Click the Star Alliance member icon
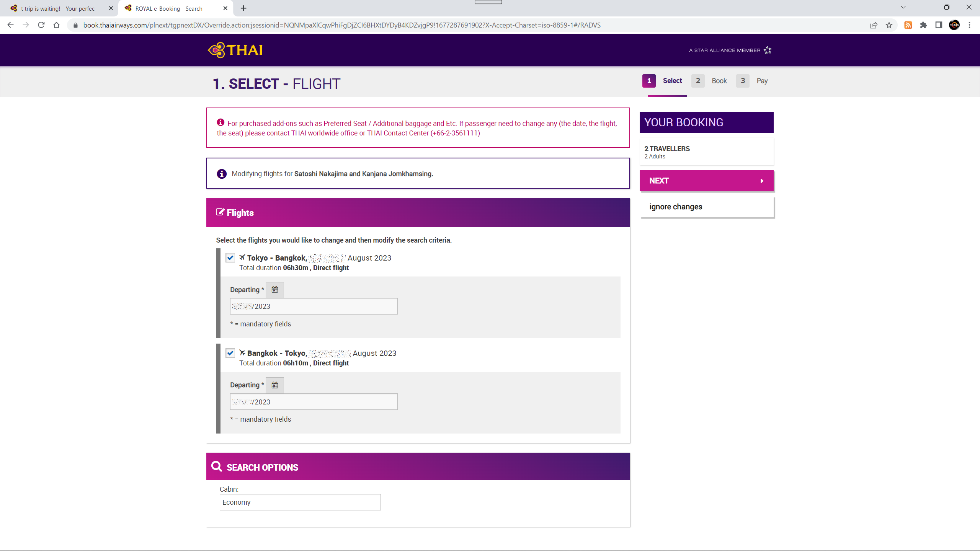Screen dimensions: 980x551 click(768, 50)
